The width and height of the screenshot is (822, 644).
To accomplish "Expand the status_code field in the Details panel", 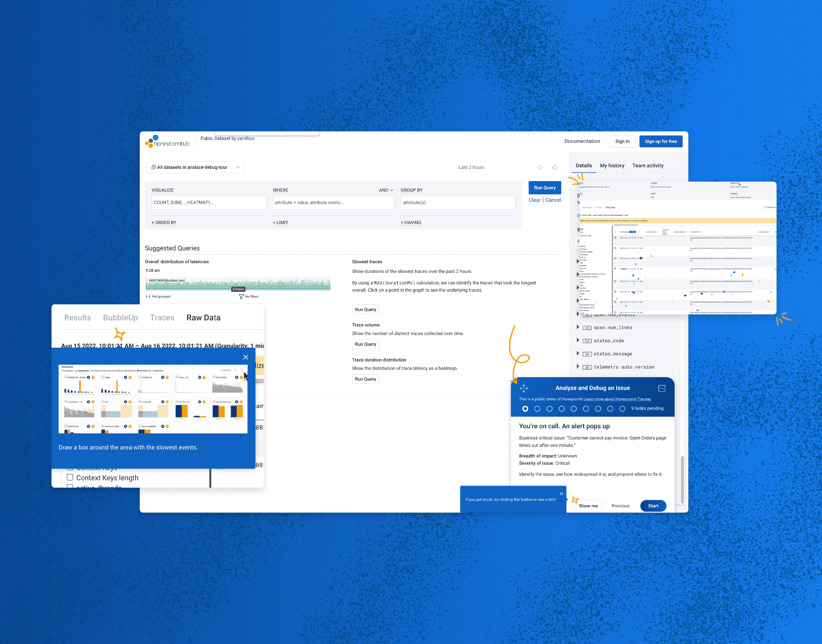I will click(x=578, y=340).
